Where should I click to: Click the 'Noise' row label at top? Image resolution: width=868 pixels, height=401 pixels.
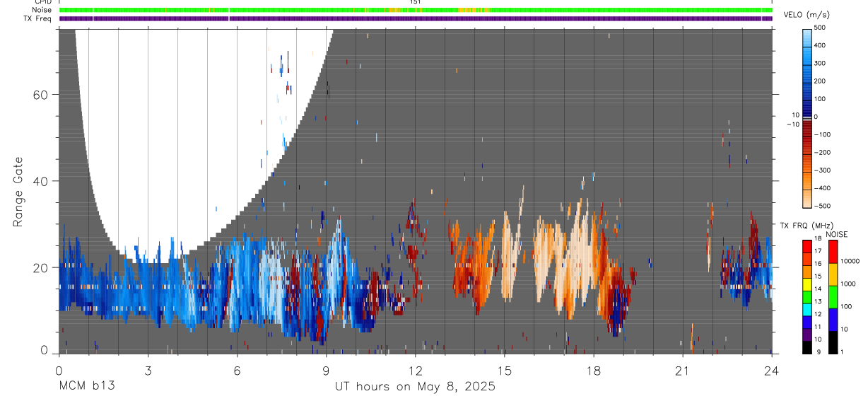(x=42, y=10)
